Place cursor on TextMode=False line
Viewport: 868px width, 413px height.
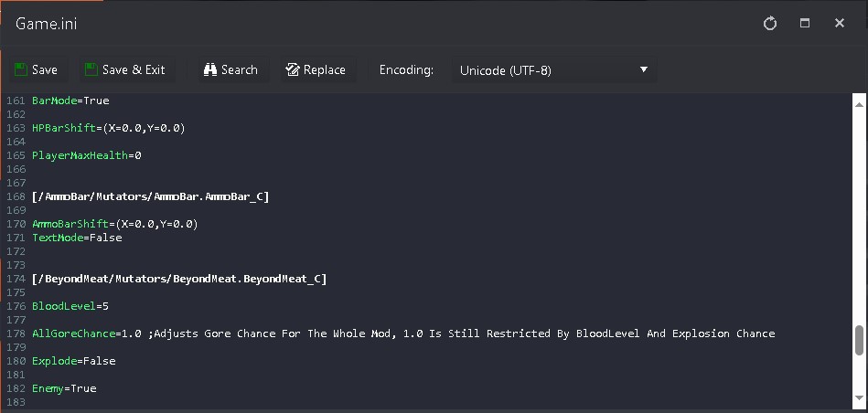(77, 238)
